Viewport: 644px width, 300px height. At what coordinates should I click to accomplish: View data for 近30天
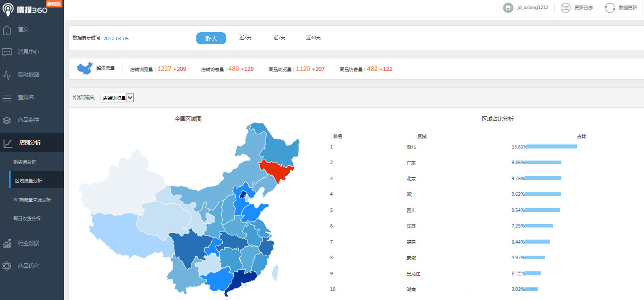click(313, 37)
